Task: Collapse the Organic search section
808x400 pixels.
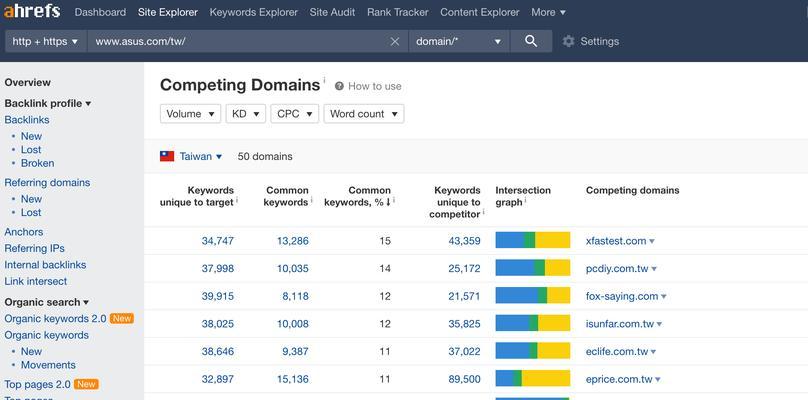Action: coord(47,302)
